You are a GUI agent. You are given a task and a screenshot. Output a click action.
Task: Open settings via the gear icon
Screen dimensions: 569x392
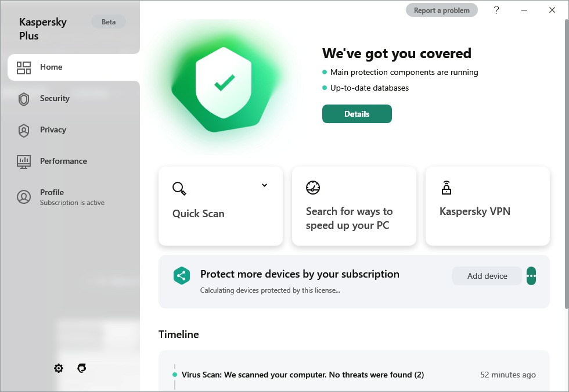59,368
